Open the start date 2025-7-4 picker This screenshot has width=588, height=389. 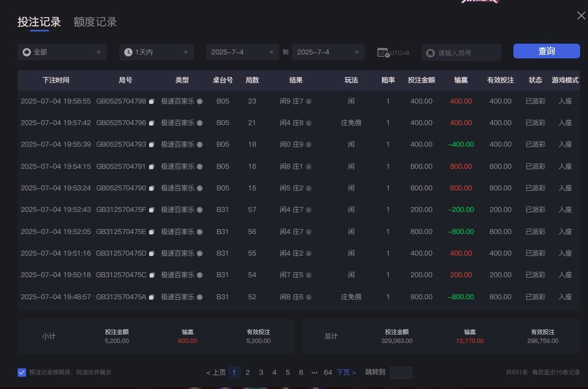(x=242, y=52)
